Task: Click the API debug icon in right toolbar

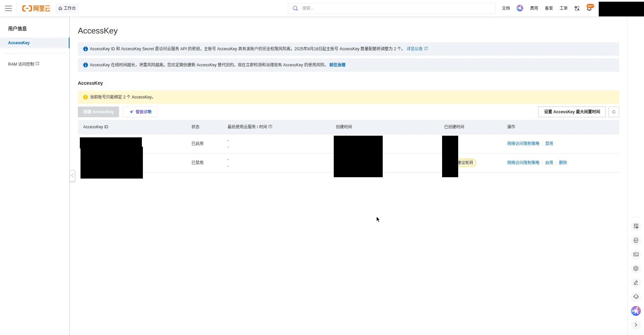Action: pos(636,241)
